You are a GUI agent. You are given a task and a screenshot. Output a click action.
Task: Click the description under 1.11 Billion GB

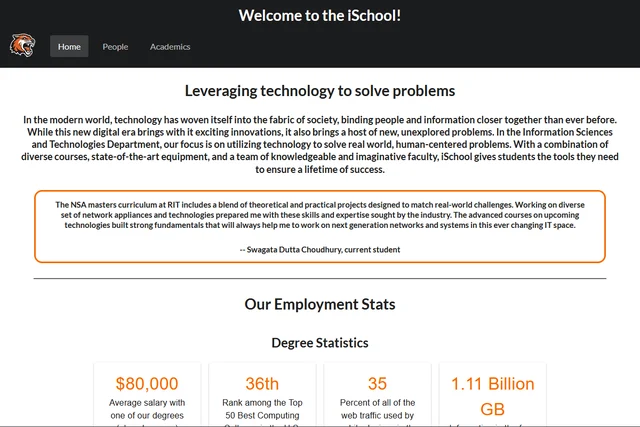point(493,424)
